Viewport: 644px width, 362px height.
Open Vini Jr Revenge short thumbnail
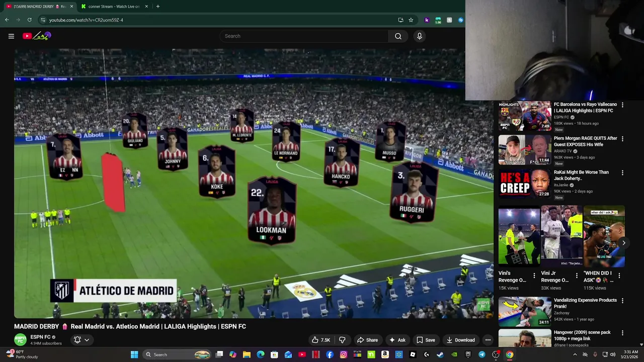click(x=561, y=236)
